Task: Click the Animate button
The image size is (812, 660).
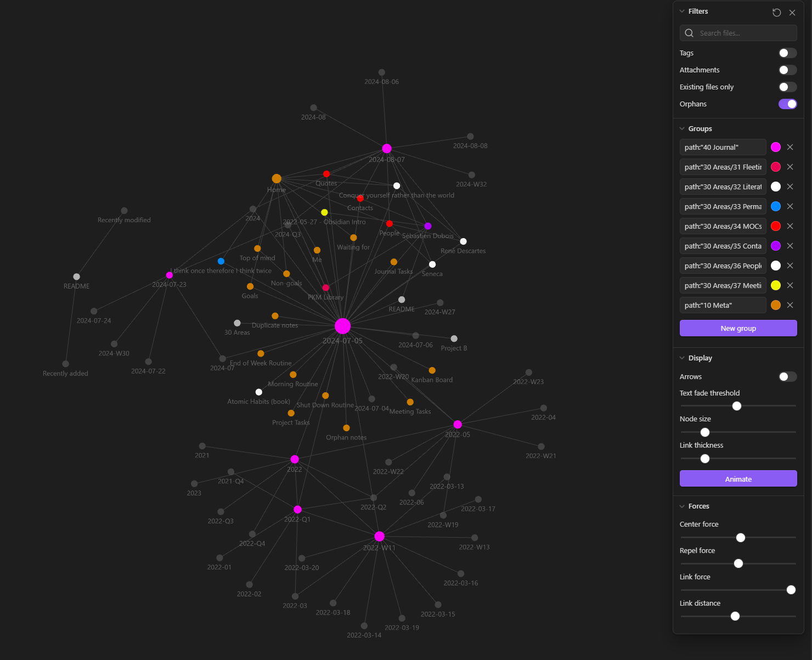Action: pyautogui.click(x=738, y=479)
